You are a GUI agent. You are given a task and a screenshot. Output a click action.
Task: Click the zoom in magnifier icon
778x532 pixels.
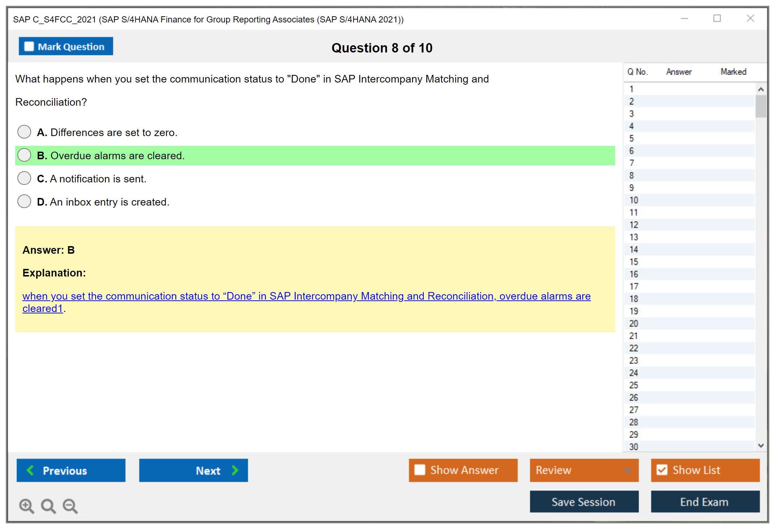pos(26,506)
